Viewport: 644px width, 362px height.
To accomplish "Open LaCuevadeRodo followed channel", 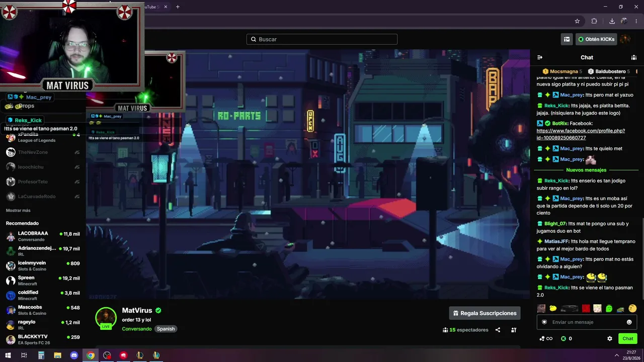I will (x=43, y=197).
